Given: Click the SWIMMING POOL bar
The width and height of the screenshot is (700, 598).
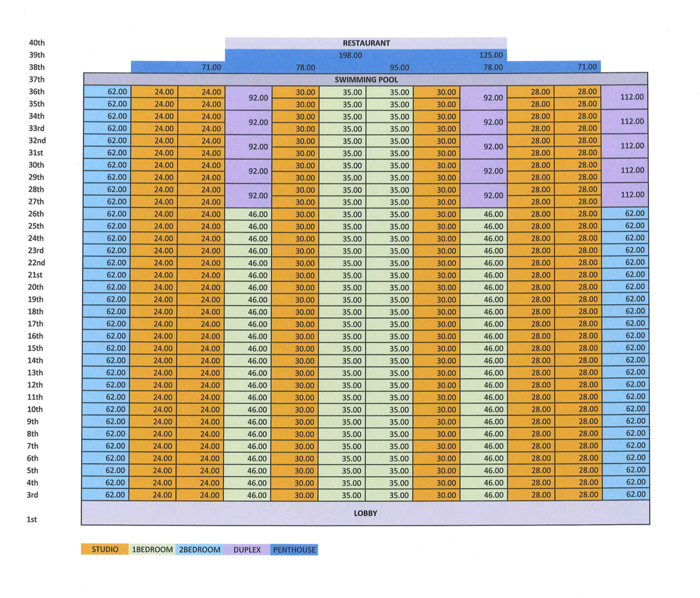Looking at the screenshot, I should (x=366, y=79).
